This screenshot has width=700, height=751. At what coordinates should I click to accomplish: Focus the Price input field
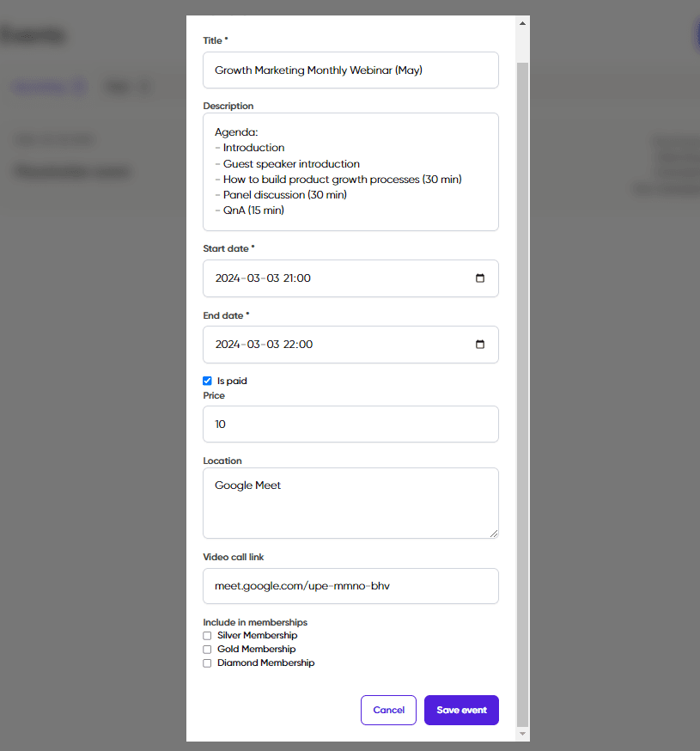(x=350, y=424)
